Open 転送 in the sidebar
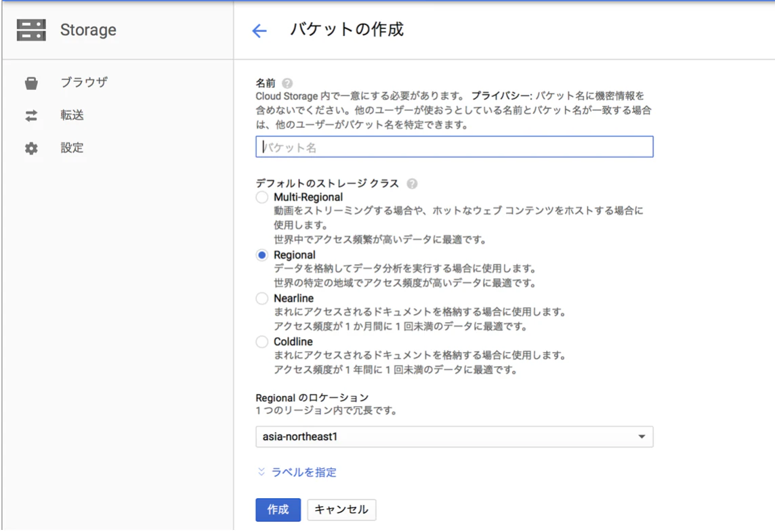Screen dimensions: 775x532 click(72, 115)
